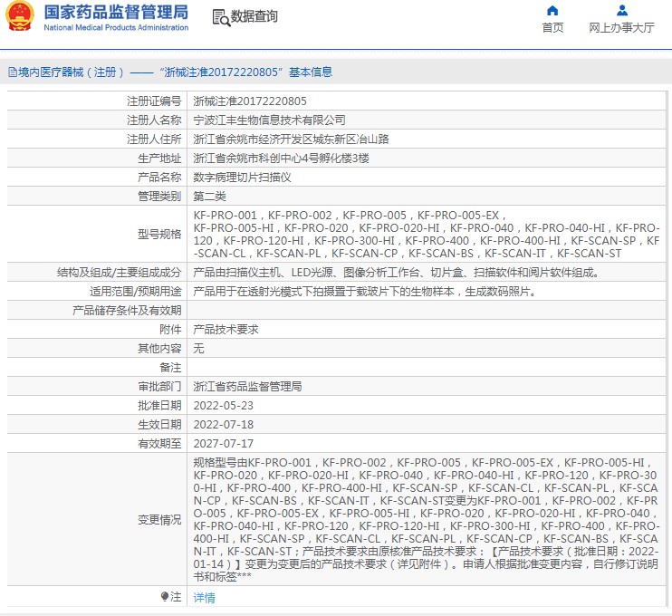Click the registrant name 宁波江丰生物信息技术有限公司
The width and height of the screenshot is (672, 616).
(x=269, y=120)
